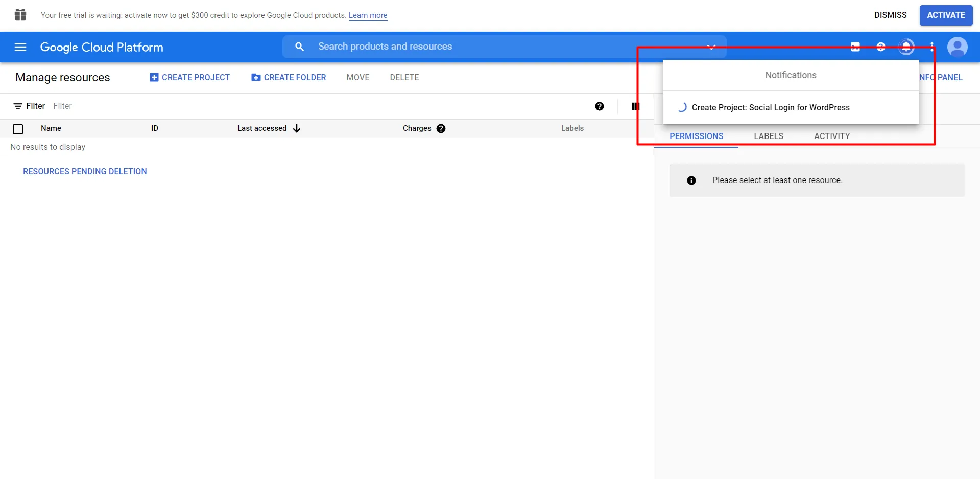This screenshot has width=980, height=479.
Task: Click the info icon in resource notice
Action: 691,180
